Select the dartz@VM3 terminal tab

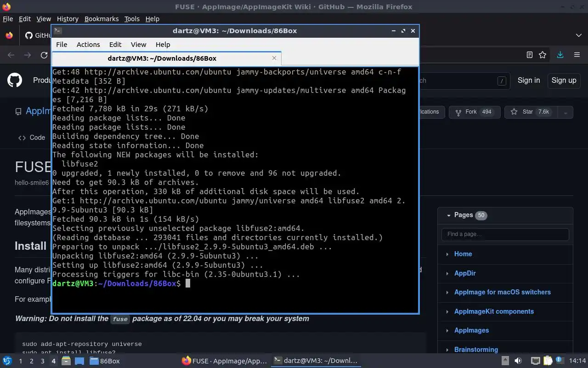[x=166, y=58]
